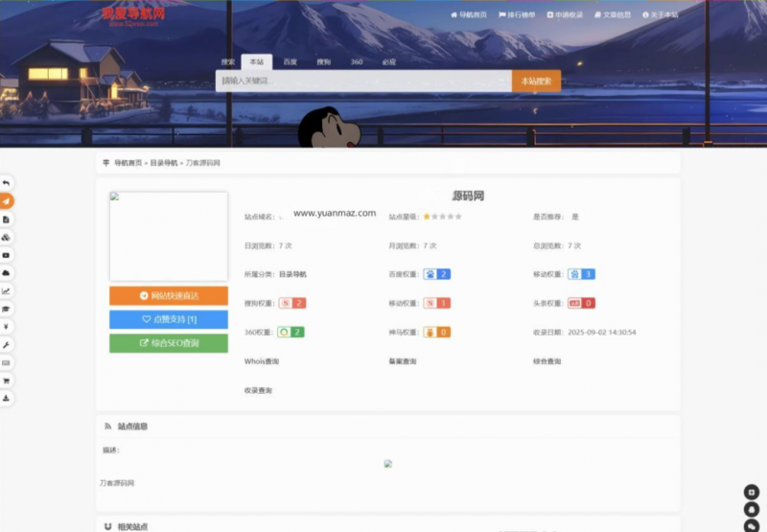
Task: Click the keyword search input field
Action: (363, 81)
